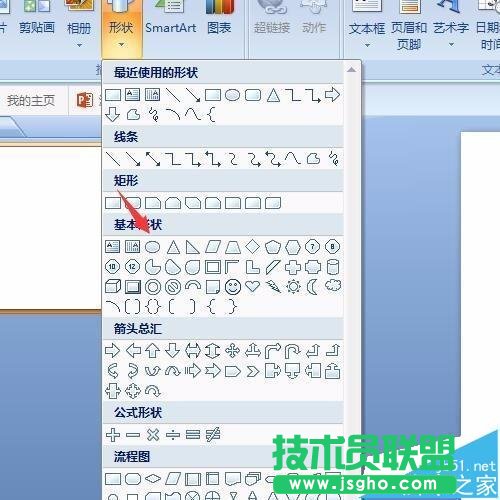Select the trapezoid basic shape
Viewport: 500px width, 500px height.
click(x=233, y=247)
